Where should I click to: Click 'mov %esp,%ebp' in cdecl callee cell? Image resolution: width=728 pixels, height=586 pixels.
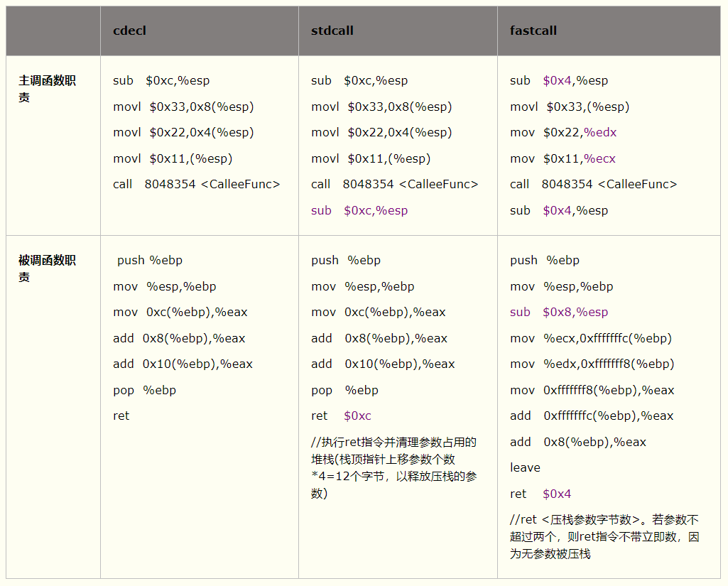[x=165, y=286]
